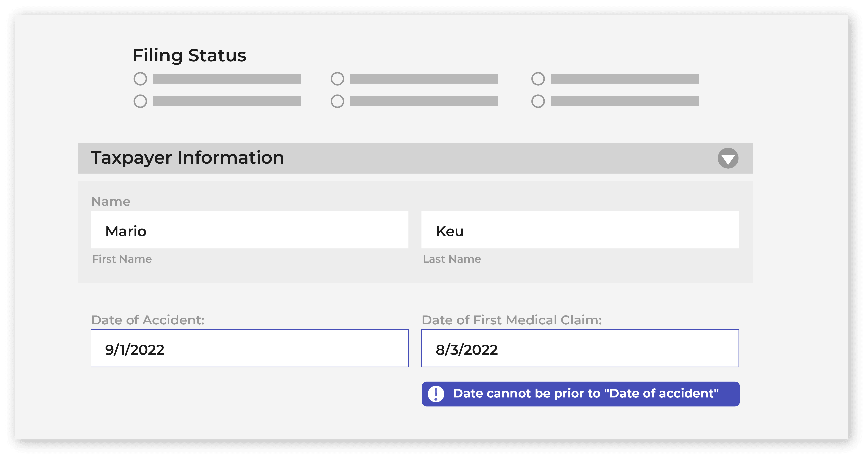Focus the Date of First Medical Claim field
The image size is (868, 459).
580,348
